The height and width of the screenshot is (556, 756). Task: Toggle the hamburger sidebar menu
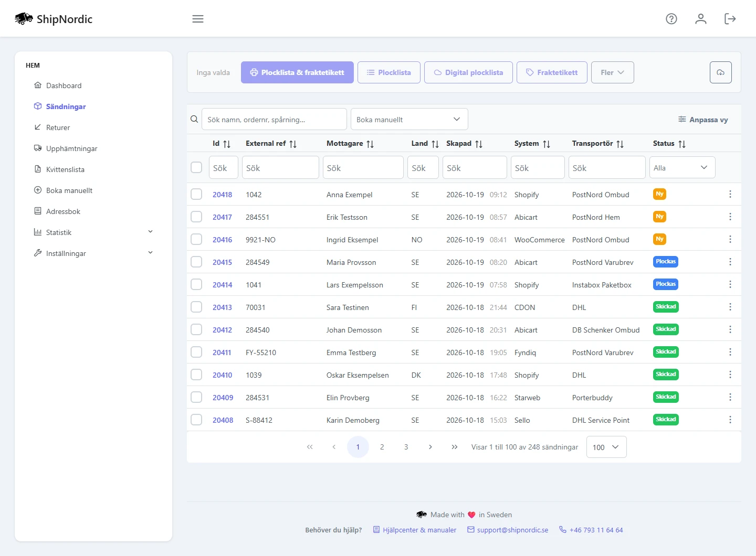[198, 19]
